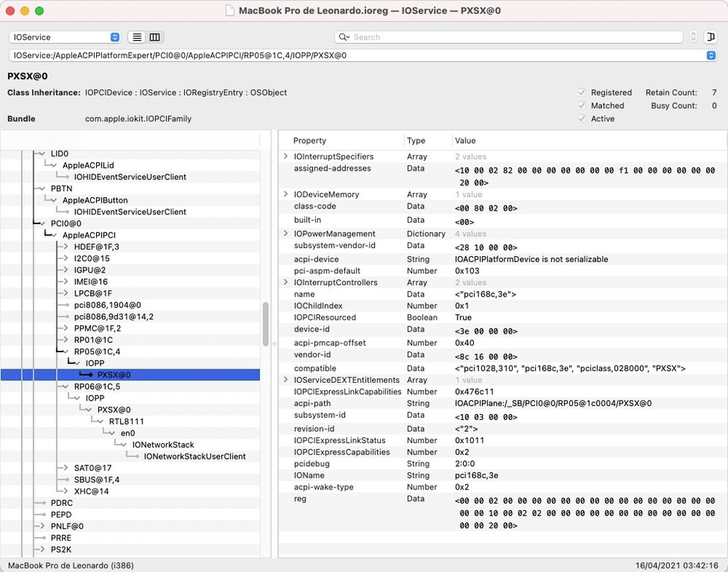The image size is (728, 572).
Task: Select the pci-aspm-default property row
Action: (x=502, y=270)
